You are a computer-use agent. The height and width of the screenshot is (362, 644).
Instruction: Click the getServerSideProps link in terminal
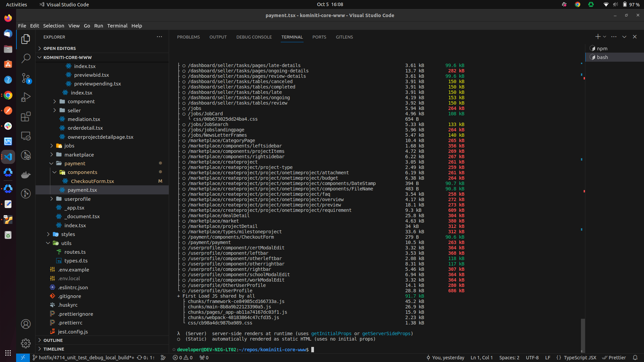tap(386, 334)
